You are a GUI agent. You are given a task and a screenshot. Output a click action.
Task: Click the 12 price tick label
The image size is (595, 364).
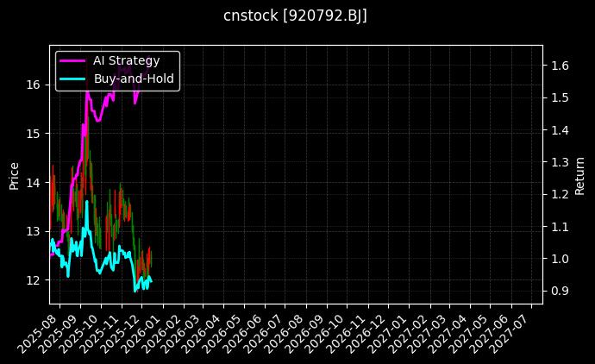[34, 280]
